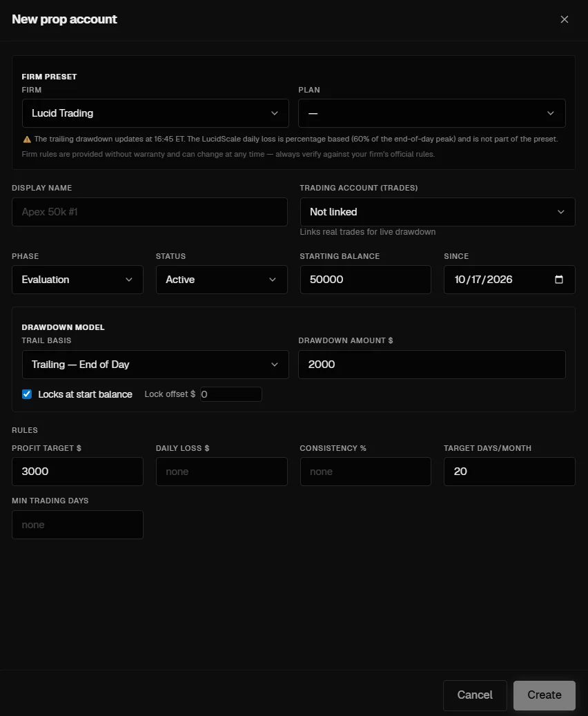
Task: Click the Create button
Action: point(544,695)
